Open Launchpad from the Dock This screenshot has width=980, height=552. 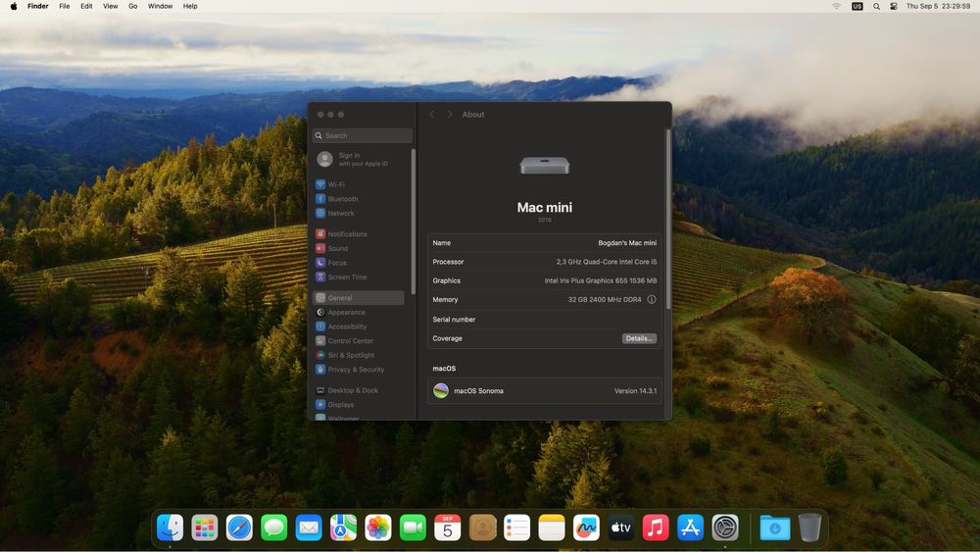coord(205,527)
